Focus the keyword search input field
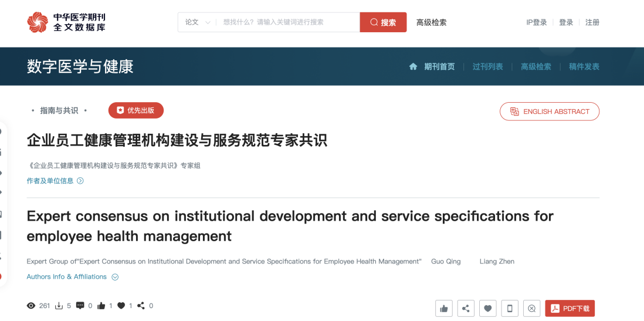Screen dimensions: 644x321 pos(287,22)
